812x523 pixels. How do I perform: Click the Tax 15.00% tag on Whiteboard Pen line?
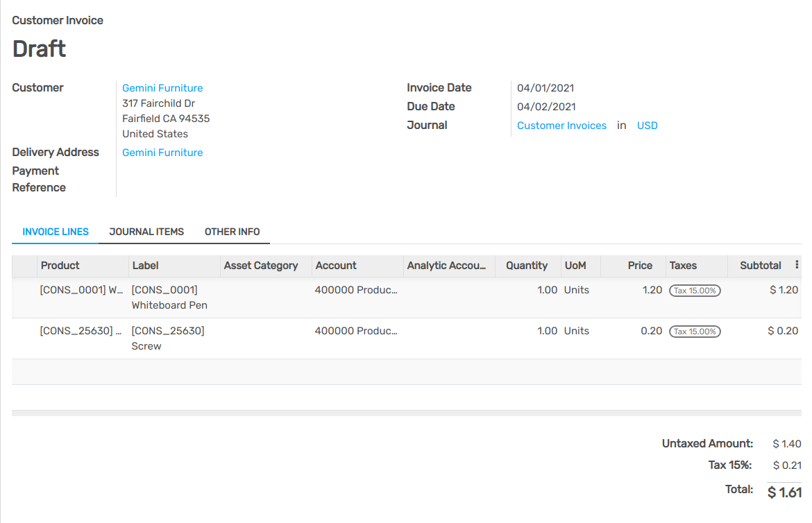695,291
